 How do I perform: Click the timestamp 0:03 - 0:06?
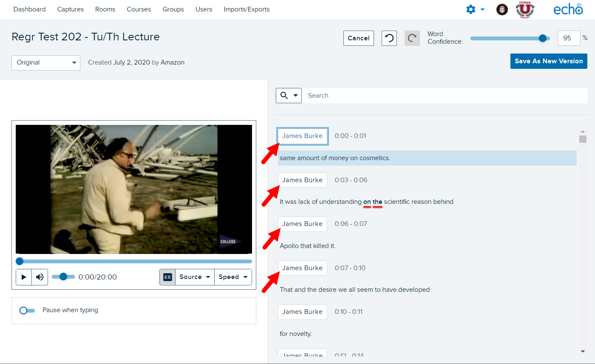[x=351, y=180]
